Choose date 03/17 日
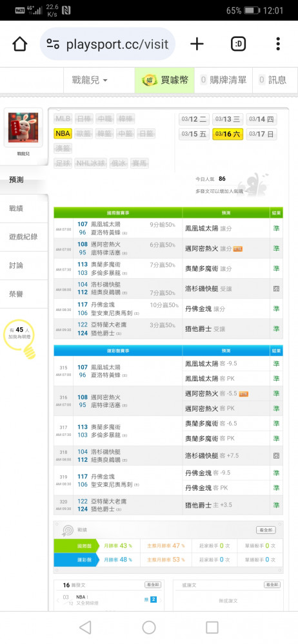Viewport: 298px width, 644px height. pos(261,134)
